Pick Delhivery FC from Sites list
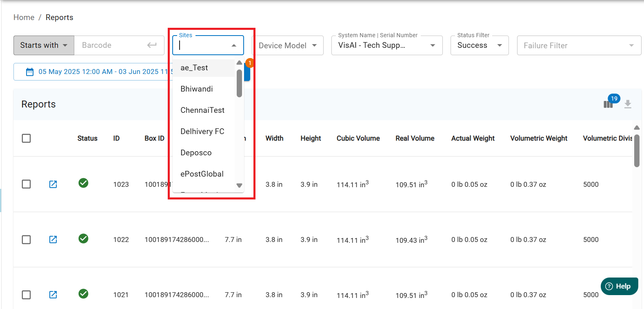Image resolution: width=644 pixels, height=309 pixels. click(x=204, y=132)
